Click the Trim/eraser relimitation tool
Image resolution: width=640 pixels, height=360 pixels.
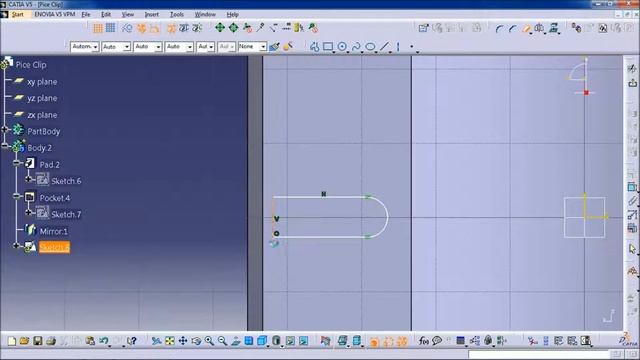[526, 29]
